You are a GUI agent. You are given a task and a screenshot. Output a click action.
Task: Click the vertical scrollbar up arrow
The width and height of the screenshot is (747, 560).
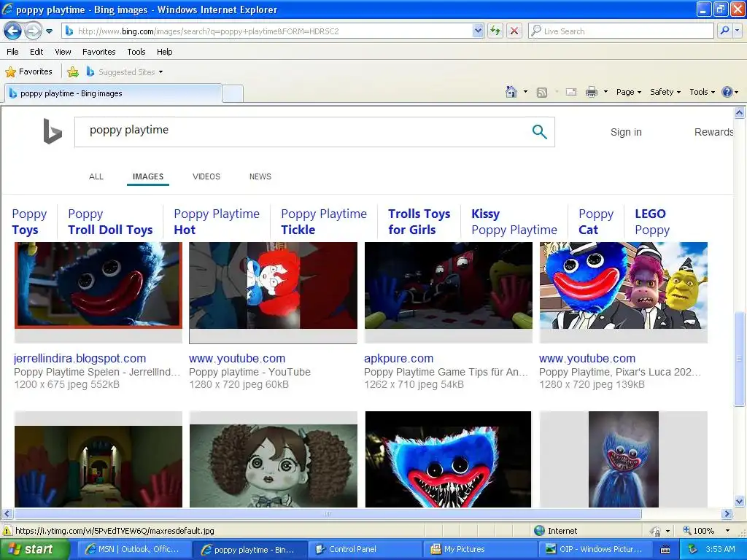pos(740,113)
